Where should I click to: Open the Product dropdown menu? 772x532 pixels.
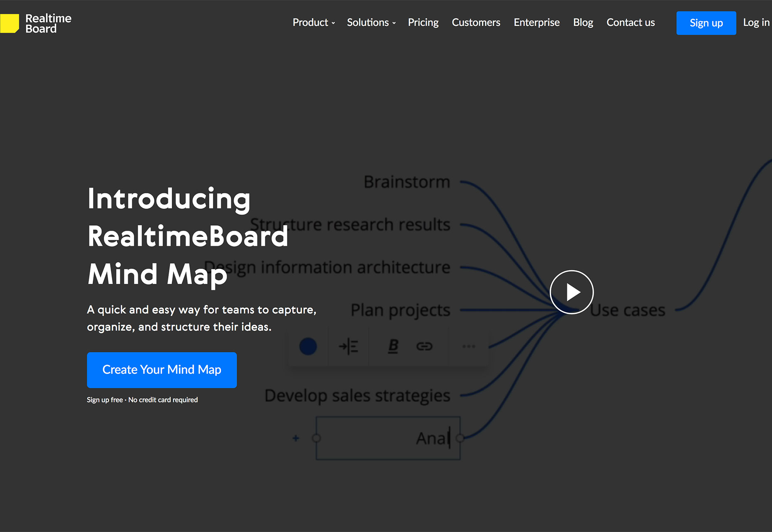tap(314, 22)
